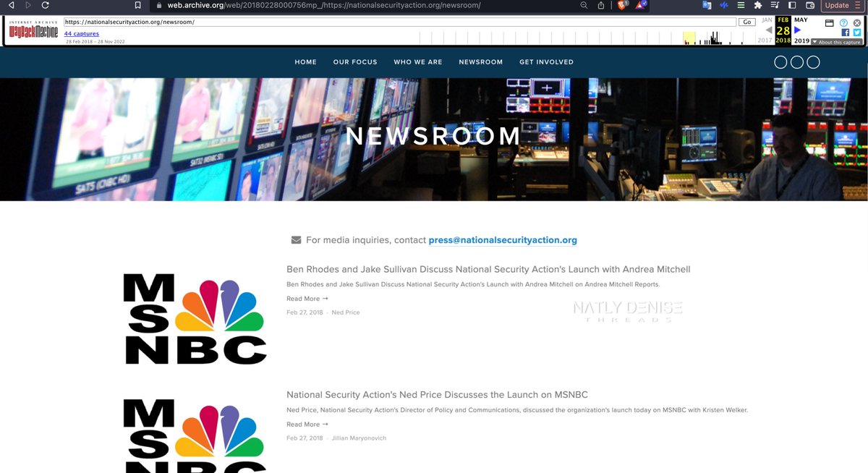Open the Extensions puzzle piece menu

coord(757,5)
